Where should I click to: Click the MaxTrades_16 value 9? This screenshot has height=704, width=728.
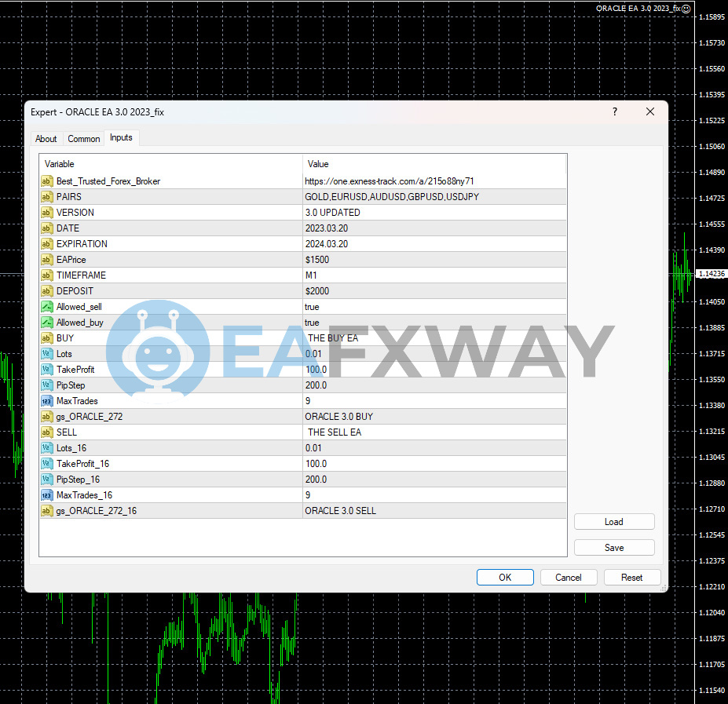coord(308,495)
